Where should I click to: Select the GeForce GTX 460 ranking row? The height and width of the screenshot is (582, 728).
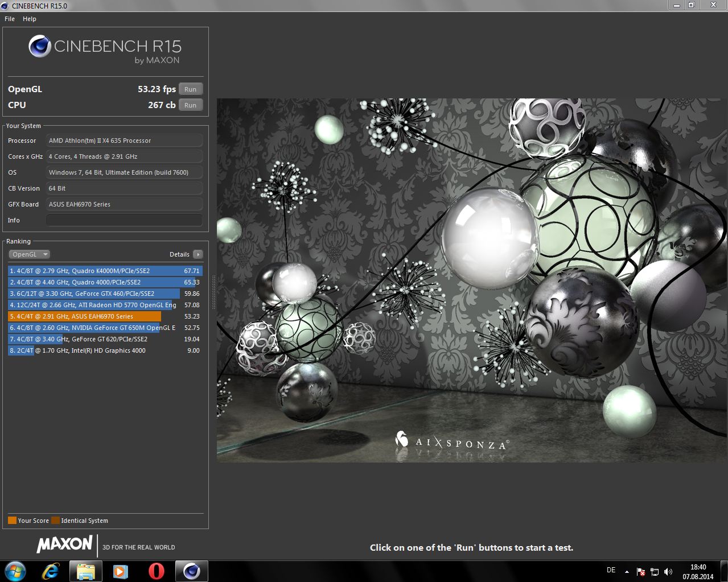click(105, 294)
